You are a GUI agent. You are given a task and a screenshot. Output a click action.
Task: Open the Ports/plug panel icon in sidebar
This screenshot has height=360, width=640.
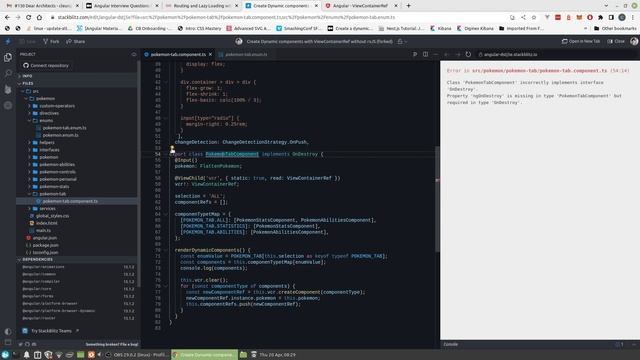(x=8, y=89)
